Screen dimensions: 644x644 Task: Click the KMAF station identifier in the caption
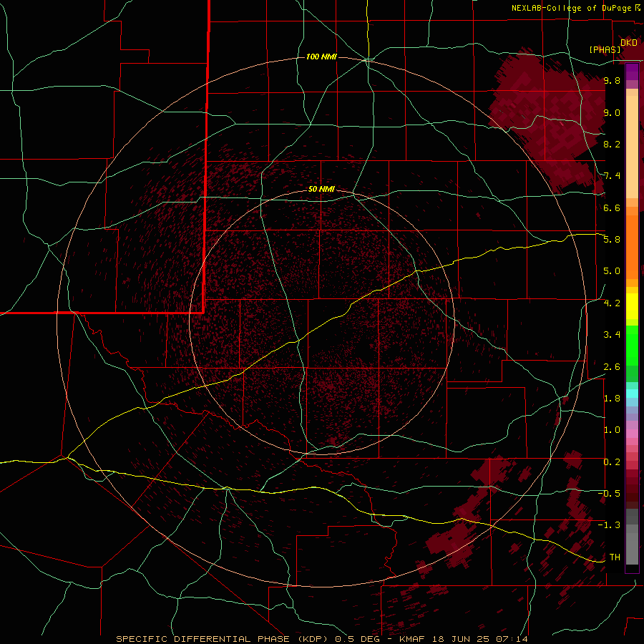[x=412, y=639]
